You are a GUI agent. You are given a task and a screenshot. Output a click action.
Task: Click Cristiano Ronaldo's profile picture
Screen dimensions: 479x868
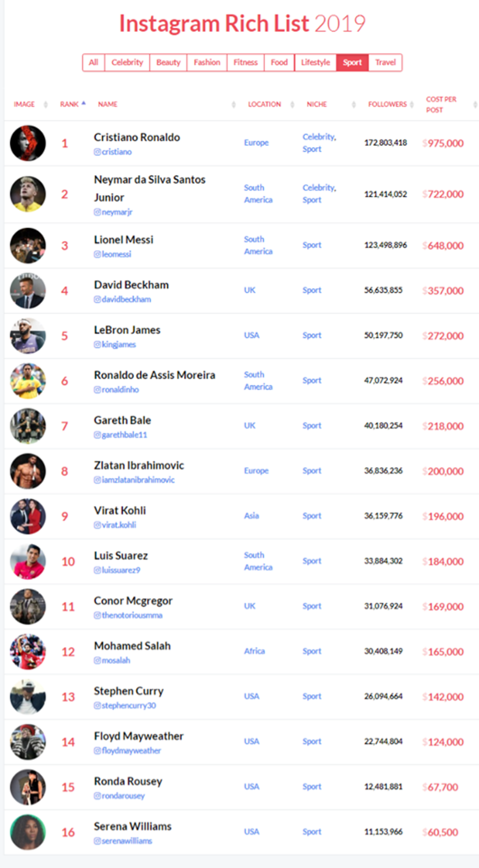28,143
